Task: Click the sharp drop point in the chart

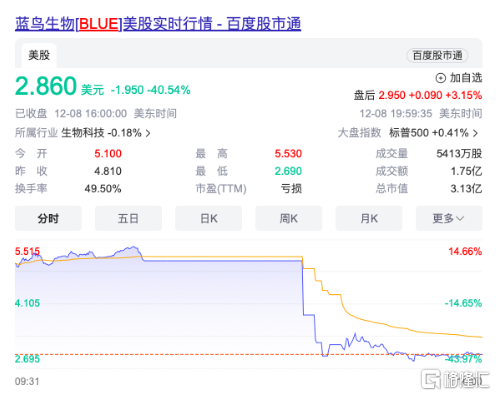Action: click(303, 287)
